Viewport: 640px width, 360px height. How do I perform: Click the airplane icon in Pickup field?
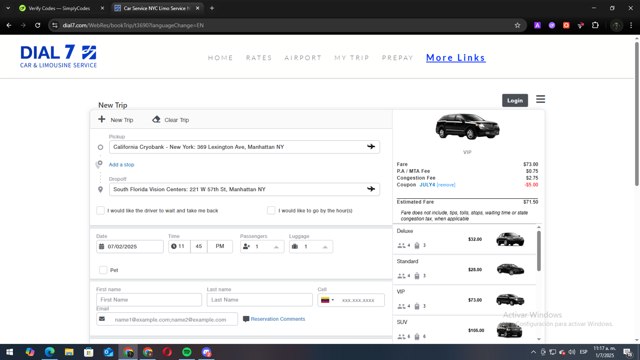point(371,147)
